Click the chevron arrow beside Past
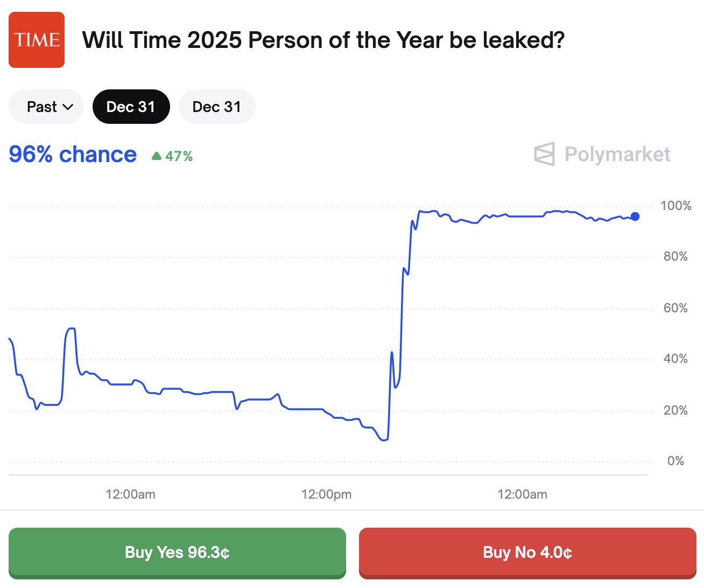Image resolution: width=704 pixels, height=588 pixels. click(68, 107)
